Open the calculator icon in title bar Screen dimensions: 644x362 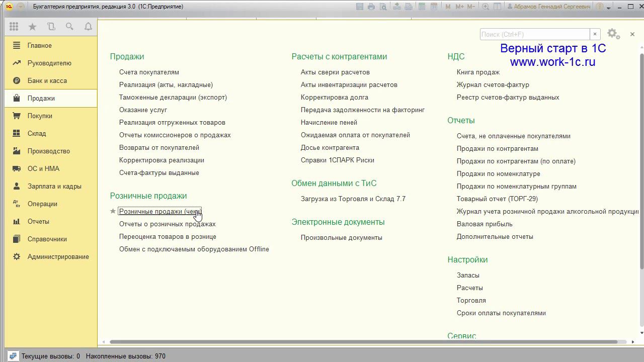coord(421,7)
